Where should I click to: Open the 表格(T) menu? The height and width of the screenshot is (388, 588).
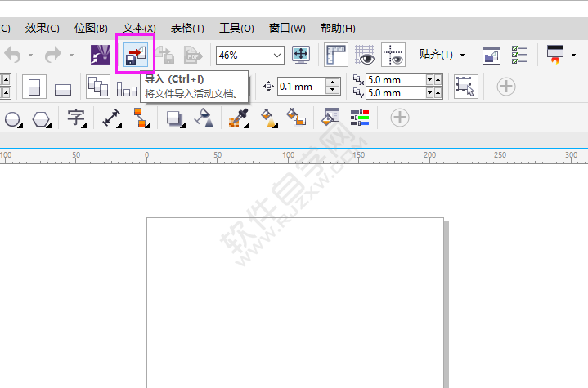click(x=187, y=28)
